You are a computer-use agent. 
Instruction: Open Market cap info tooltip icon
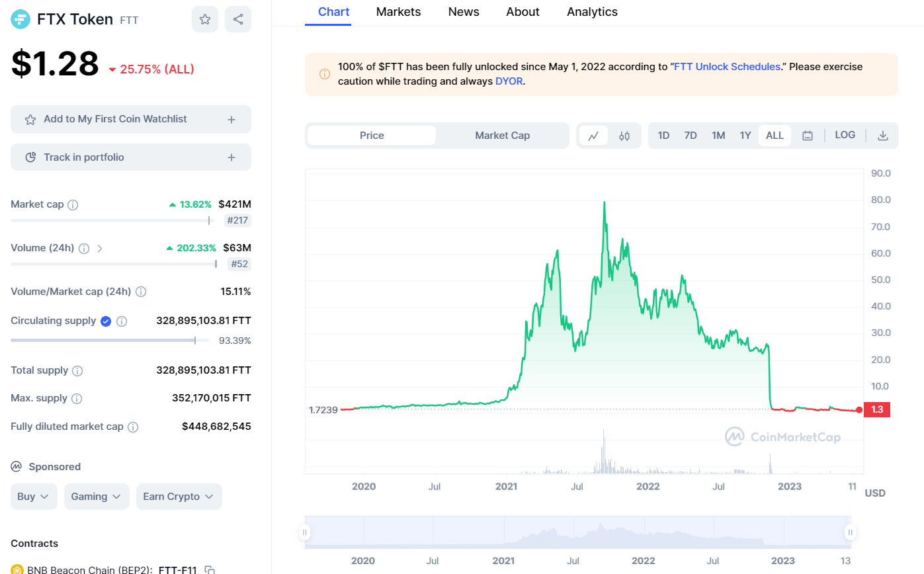coord(73,205)
